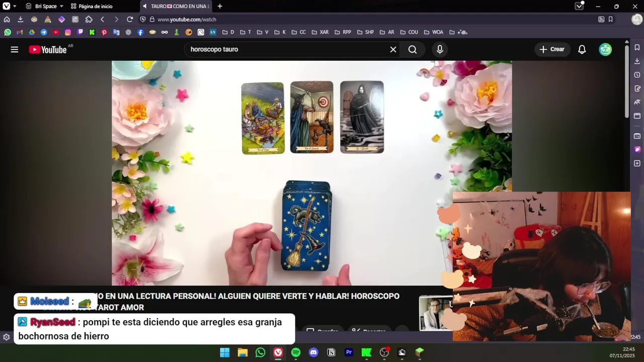This screenshot has height=362, width=644.
Task: Open the Facebook bookmark
Action: (x=140, y=32)
